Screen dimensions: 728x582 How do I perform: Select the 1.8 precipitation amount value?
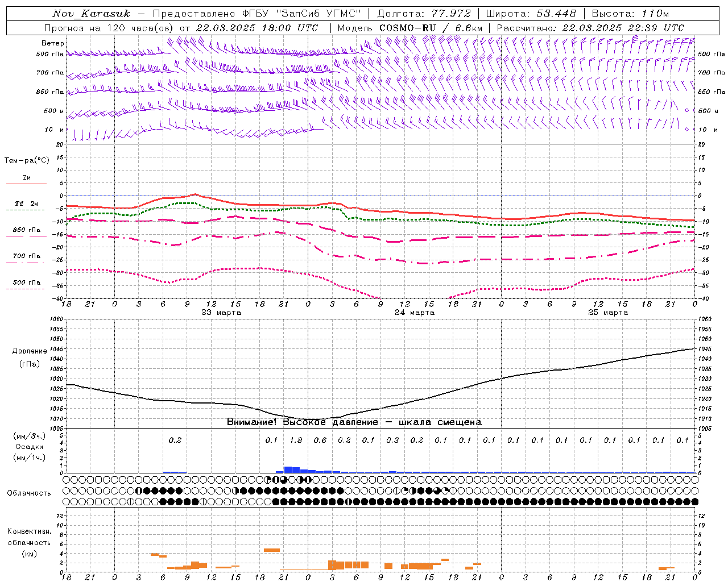pyautogui.click(x=296, y=440)
